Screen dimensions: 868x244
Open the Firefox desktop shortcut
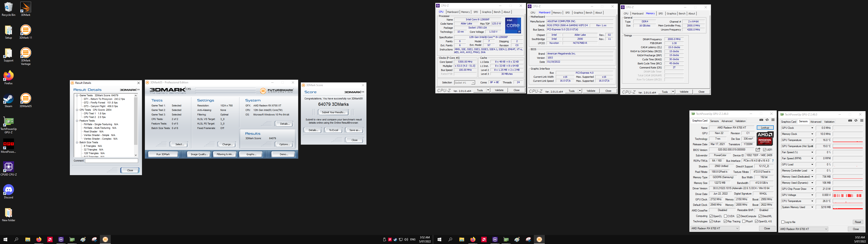8,78
